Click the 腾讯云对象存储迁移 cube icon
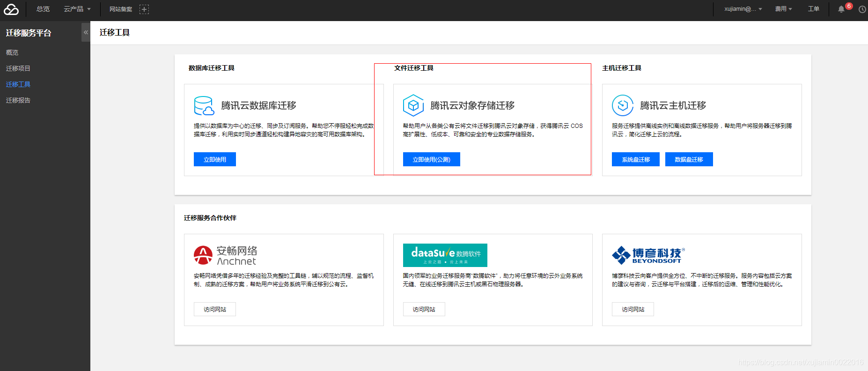 [x=413, y=105]
